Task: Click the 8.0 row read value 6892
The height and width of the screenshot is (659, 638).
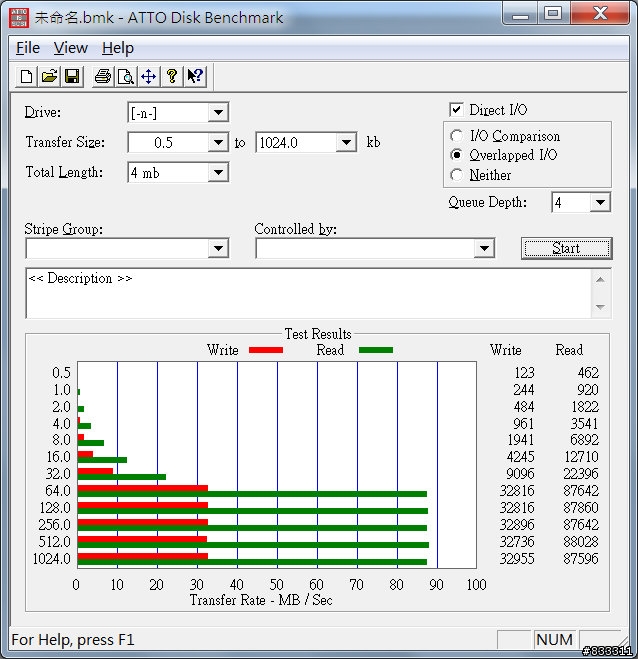Action: [584, 440]
